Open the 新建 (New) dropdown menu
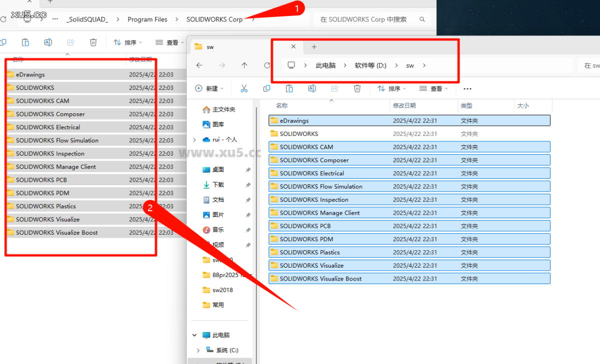The height and width of the screenshot is (364, 600). [210, 88]
